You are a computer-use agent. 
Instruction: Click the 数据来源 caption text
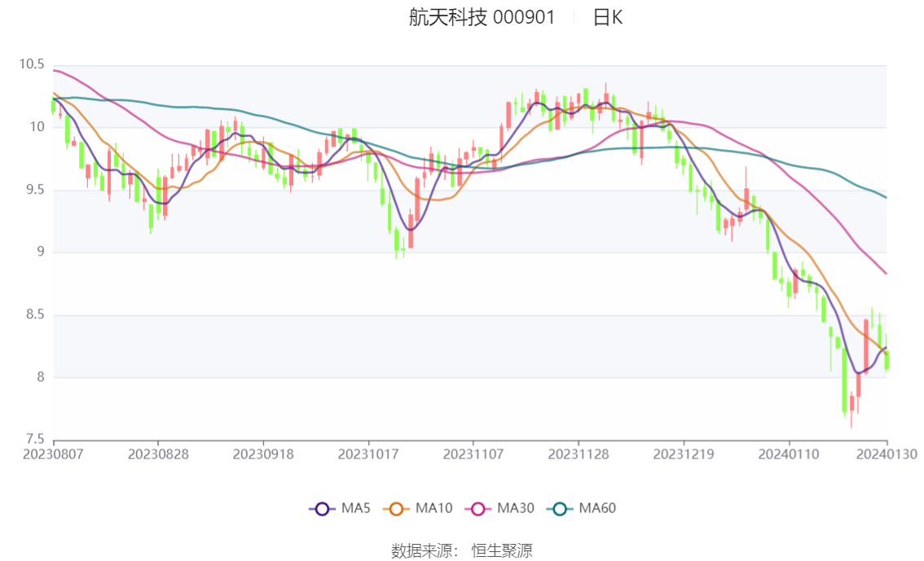(x=422, y=551)
